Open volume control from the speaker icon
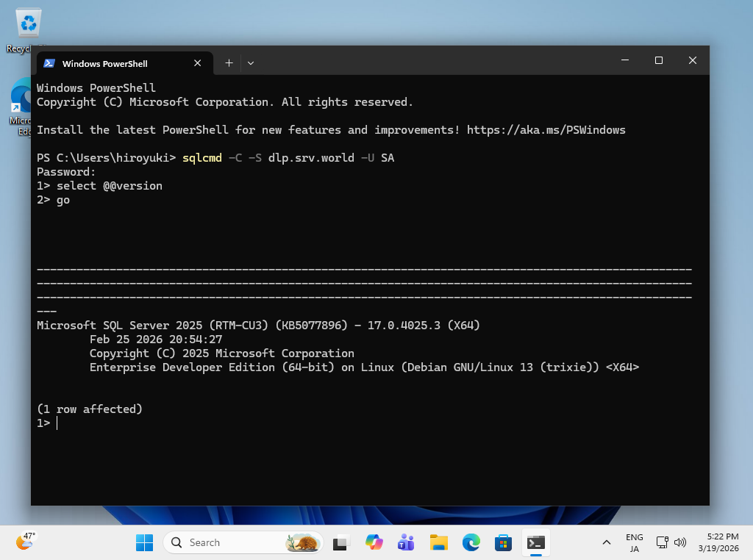753x560 pixels. [680, 542]
